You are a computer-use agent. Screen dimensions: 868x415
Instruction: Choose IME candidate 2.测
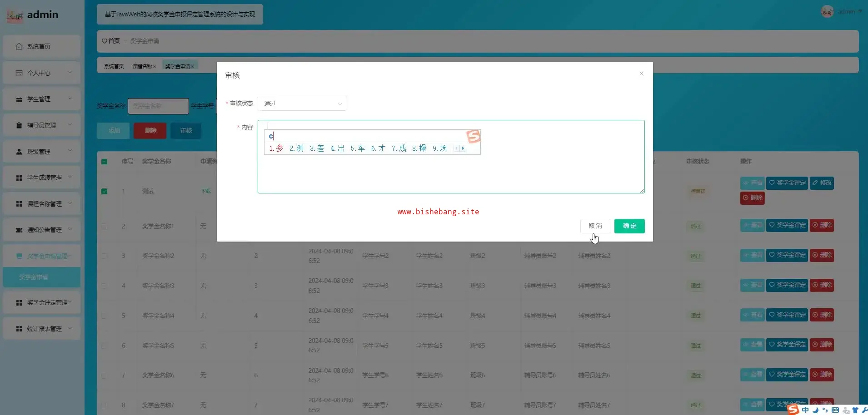(296, 148)
